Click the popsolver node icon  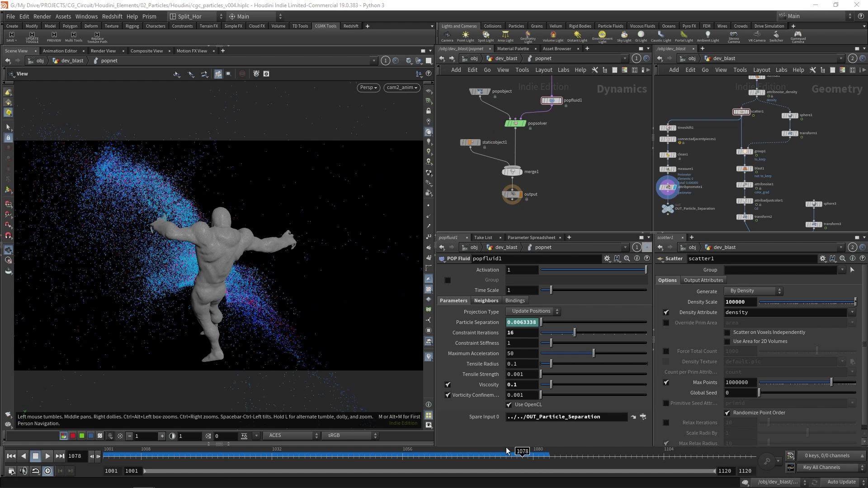[515, 123]
